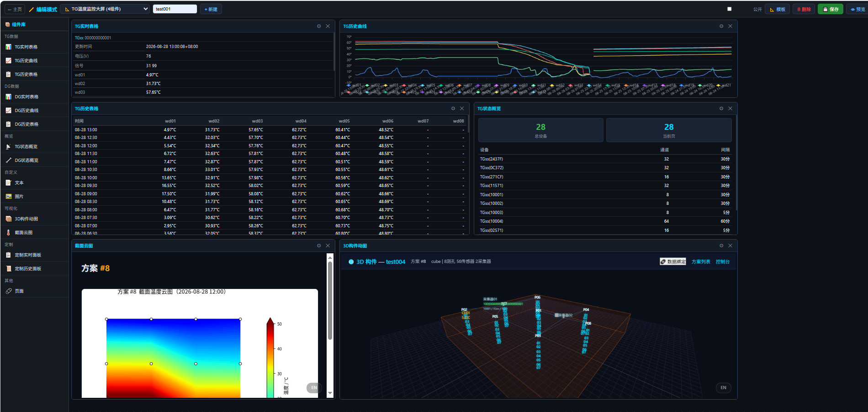
Task: Remove the TG历史表格 panel with X
Action: click(462, 109)
